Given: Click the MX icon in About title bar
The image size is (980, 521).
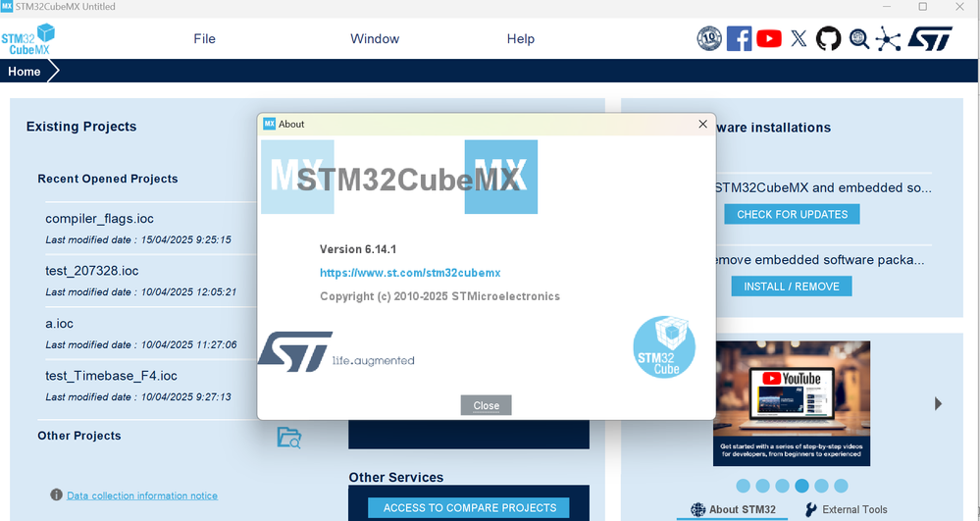Looking at the screenshot, I should pos(270,124).
